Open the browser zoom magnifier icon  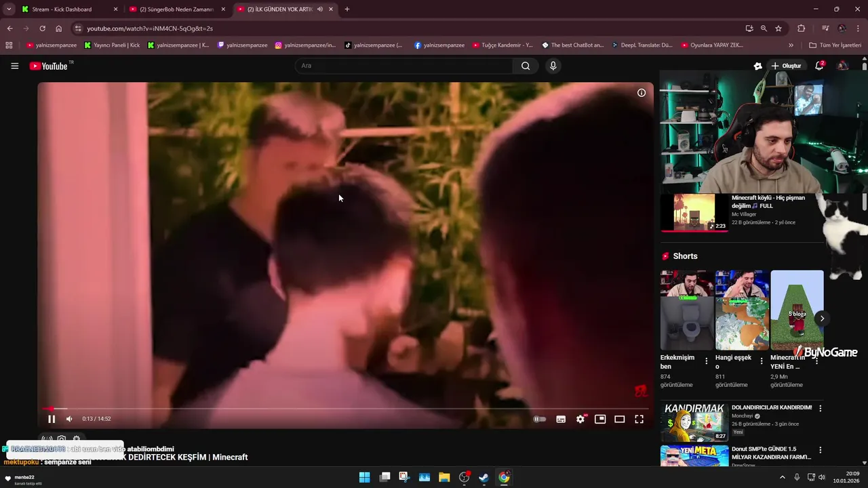point(764,28)
